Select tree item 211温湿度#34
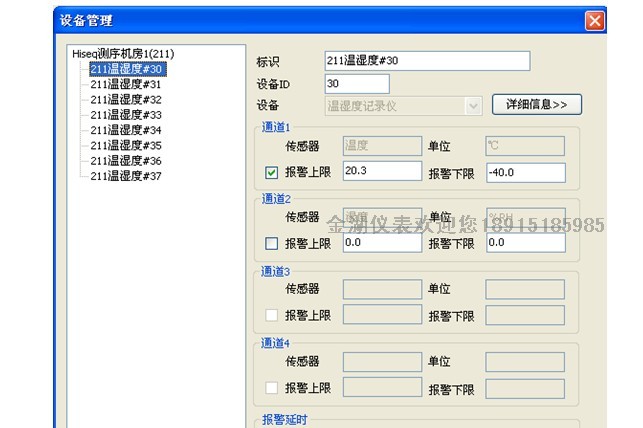 126,130
